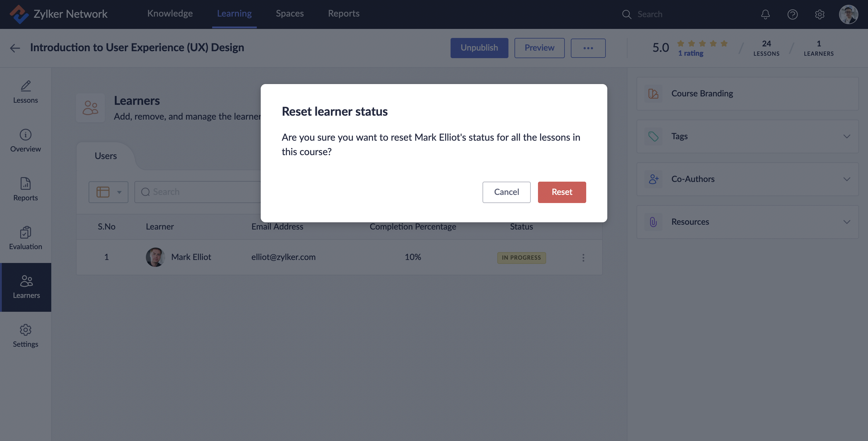Click the Co-Authors add person icon
This screenshot has width=868, height=441.
653,179
